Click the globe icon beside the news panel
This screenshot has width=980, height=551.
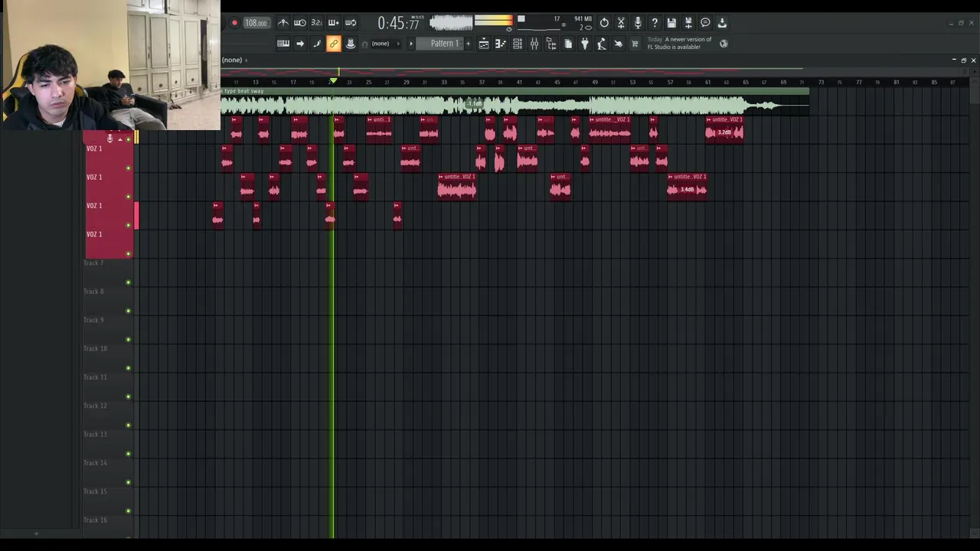click(x=724, y=44)
